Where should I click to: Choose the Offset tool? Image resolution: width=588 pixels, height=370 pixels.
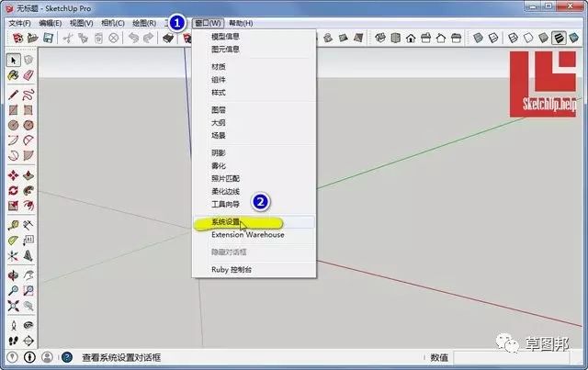coord(28,206)
